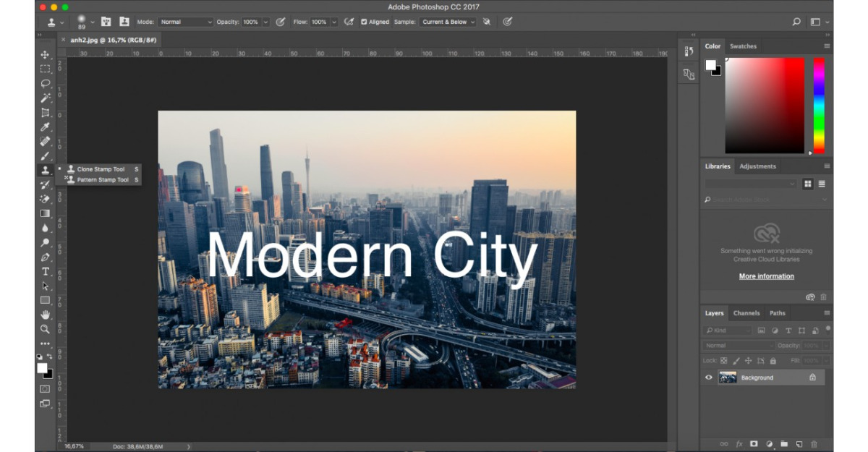Screen dimensions: 868x452
Task: Toggle lock all in Layers panel
Action: pos(773,360)
